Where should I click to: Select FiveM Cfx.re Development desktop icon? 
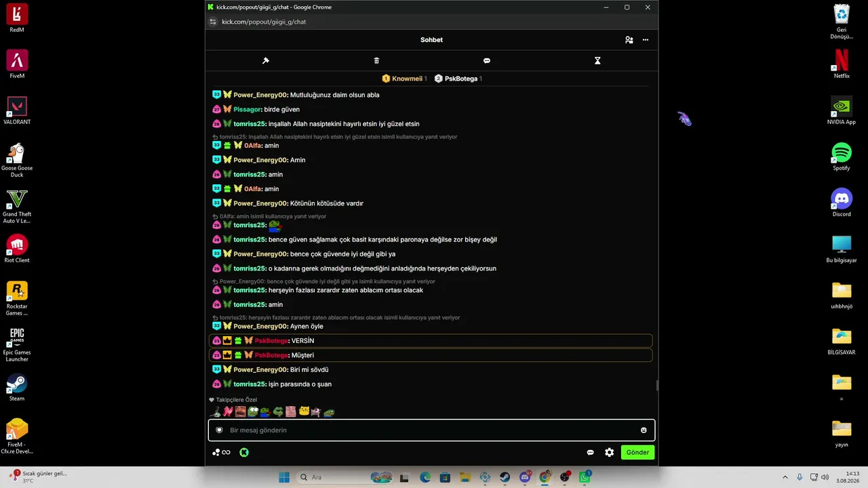(17, 436)
